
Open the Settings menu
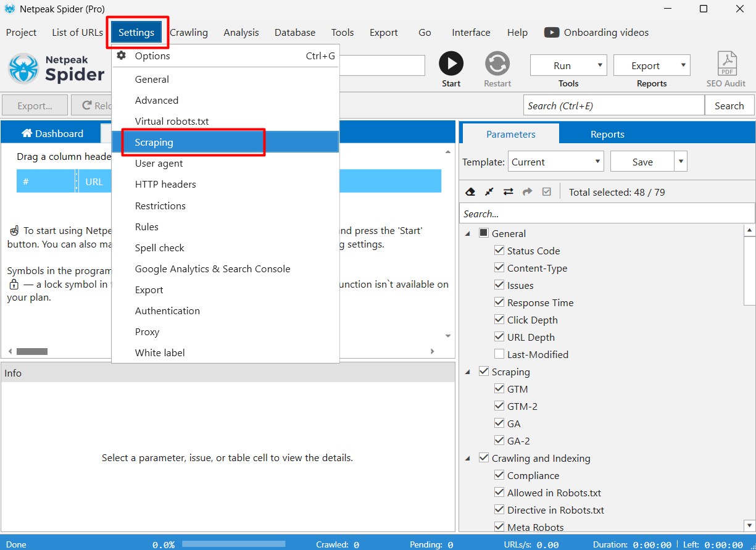coord(136,33)
